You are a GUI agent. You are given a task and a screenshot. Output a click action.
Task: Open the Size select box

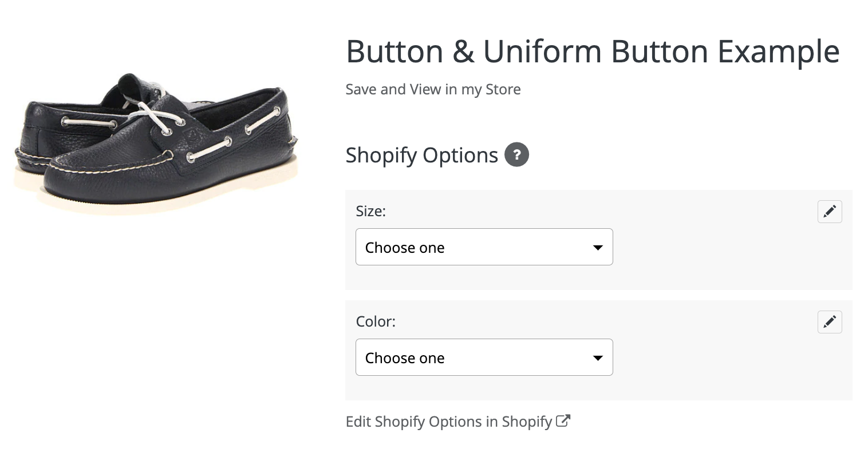[484, 247]
